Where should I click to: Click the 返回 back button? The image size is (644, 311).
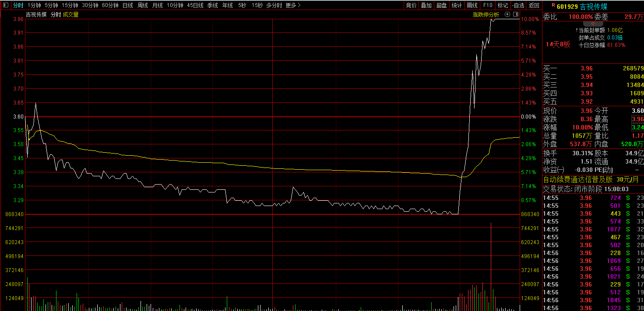(534, 5)
